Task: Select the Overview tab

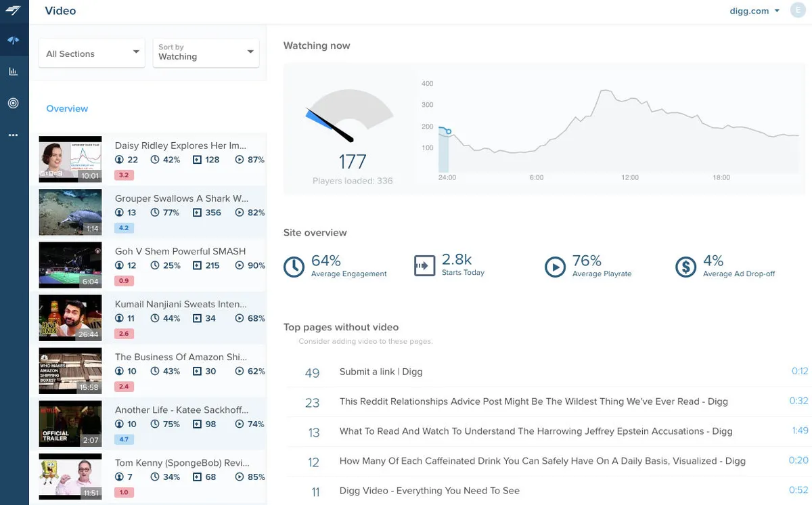Action: (x=67, y=108)
